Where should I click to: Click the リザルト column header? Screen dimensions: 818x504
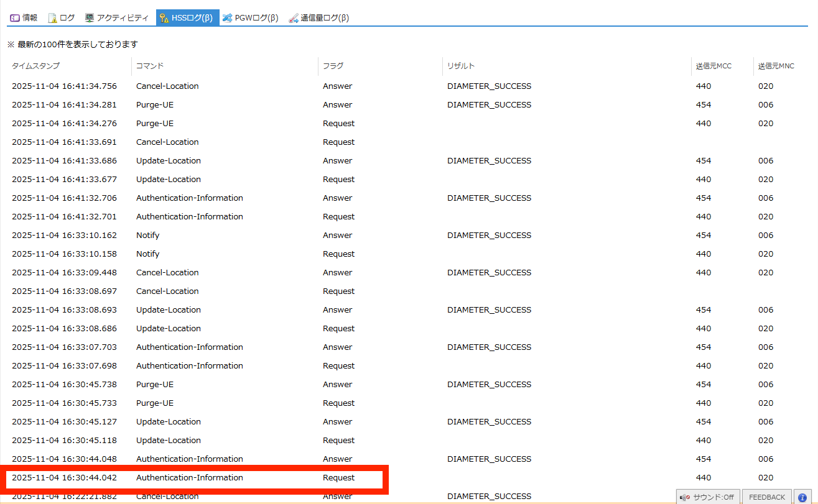pos(461,66)
